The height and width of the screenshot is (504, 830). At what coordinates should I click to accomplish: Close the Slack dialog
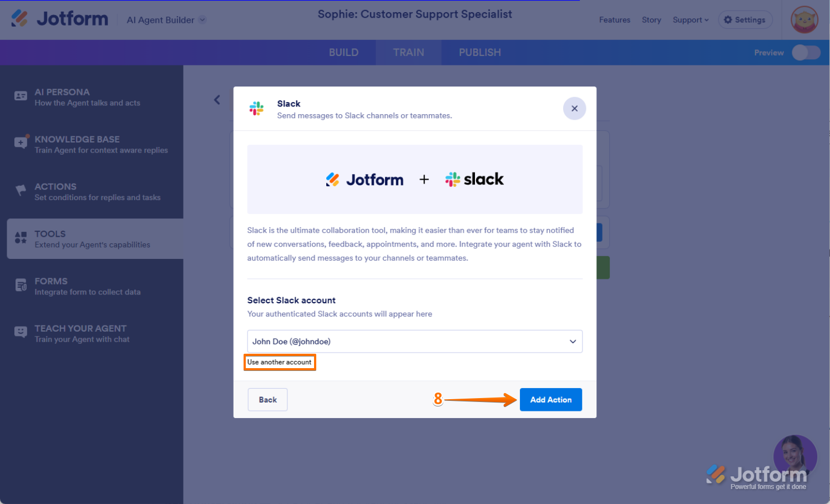click(x=574, y=109)
